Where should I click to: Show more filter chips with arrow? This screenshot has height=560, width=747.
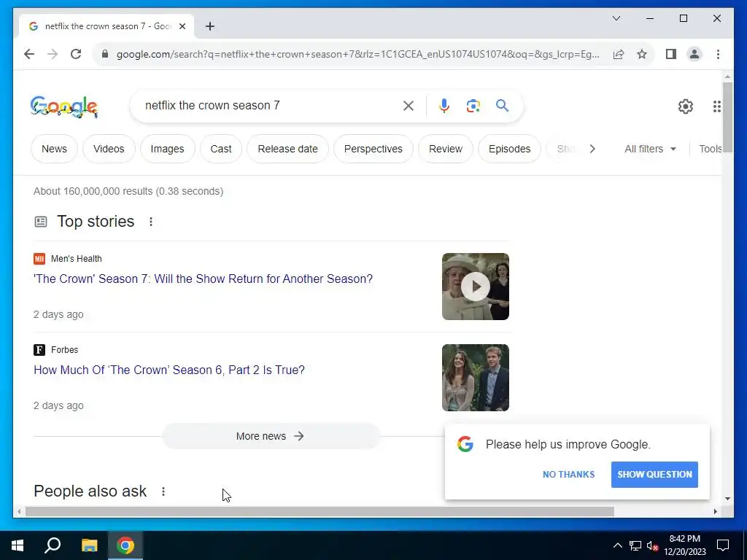592,149
